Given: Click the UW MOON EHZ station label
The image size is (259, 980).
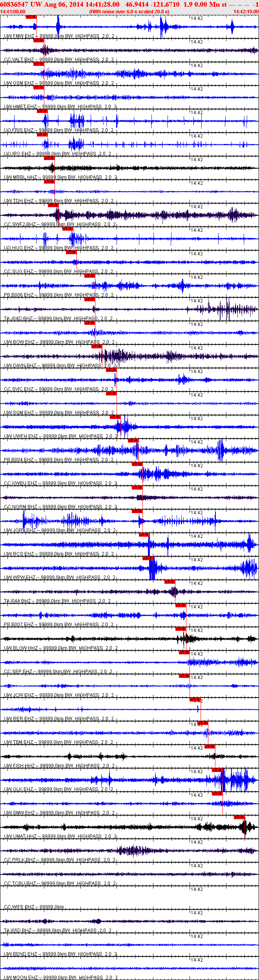Looking at the screenshot, I should 61,978.
